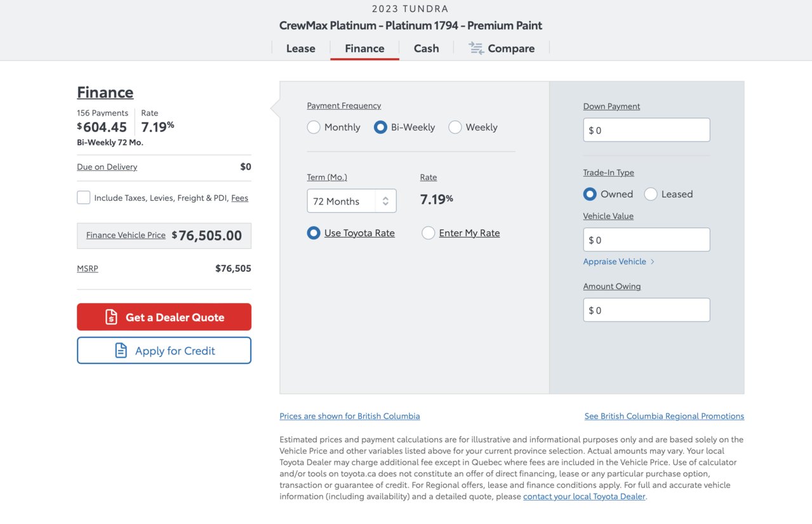The width and height of the screenshot is (812, 524).
Task: Focus the Amount Owing input field
Action: [x=646, y=310]
